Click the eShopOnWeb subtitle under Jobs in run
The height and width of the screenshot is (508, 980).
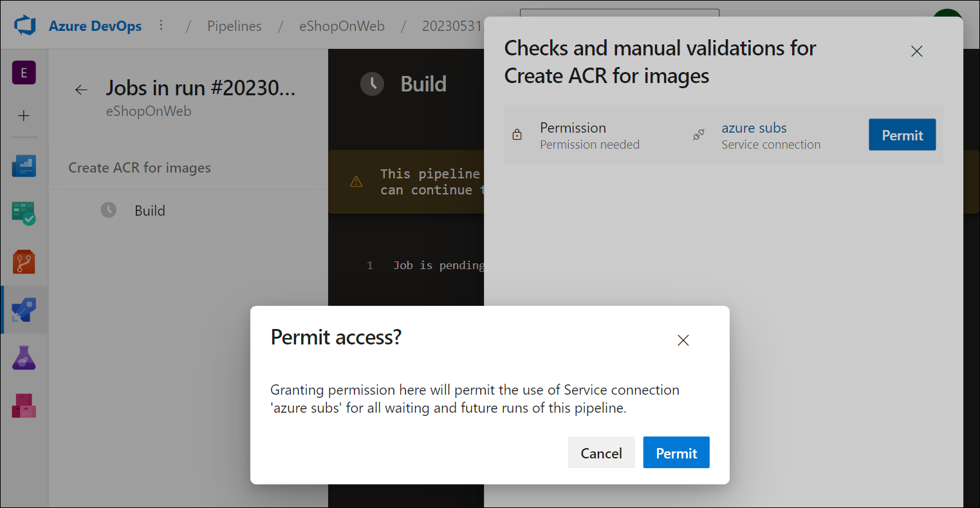[x=149, y=111]
